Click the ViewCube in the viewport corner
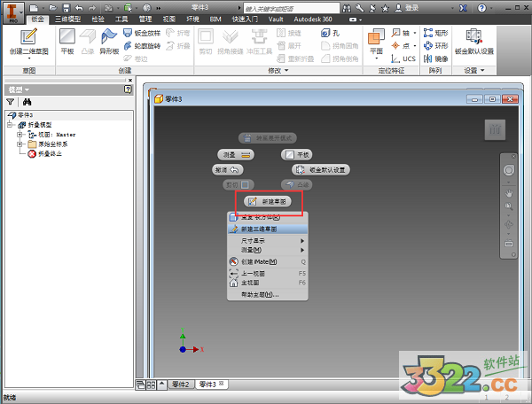The height and width of the screenshot is (404, 532). 496,129
